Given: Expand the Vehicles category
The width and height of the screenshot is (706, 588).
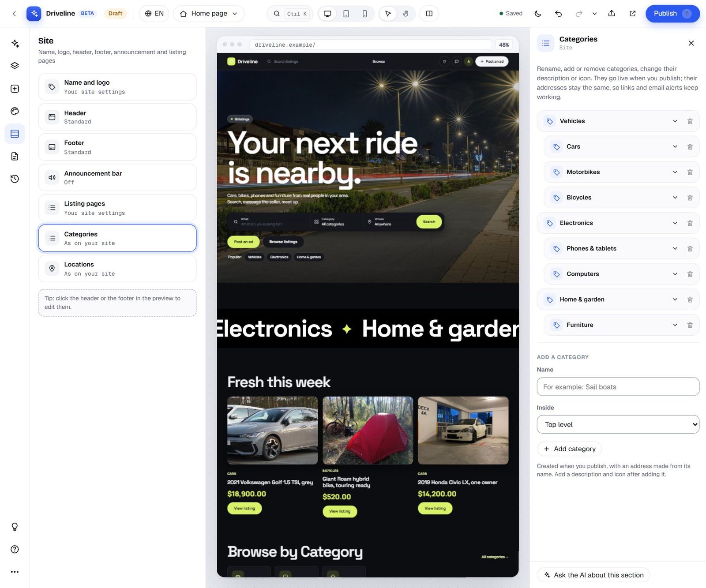Looking at the screenshot, I should [675, 121].
